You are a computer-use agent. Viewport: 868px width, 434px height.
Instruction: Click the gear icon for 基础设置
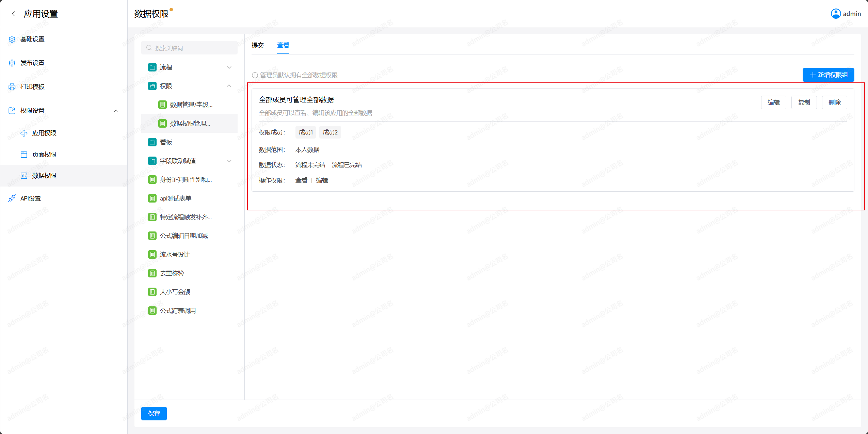(x=12, y=39)
